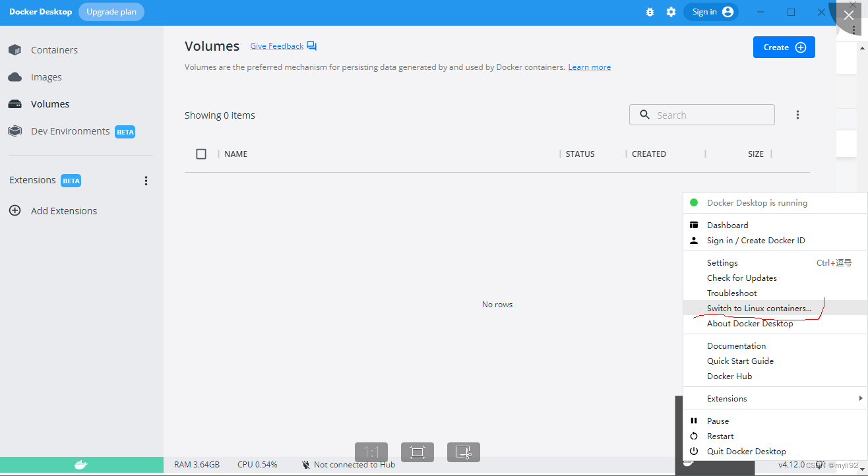Open the Learn more link

(x=590, y=67)
